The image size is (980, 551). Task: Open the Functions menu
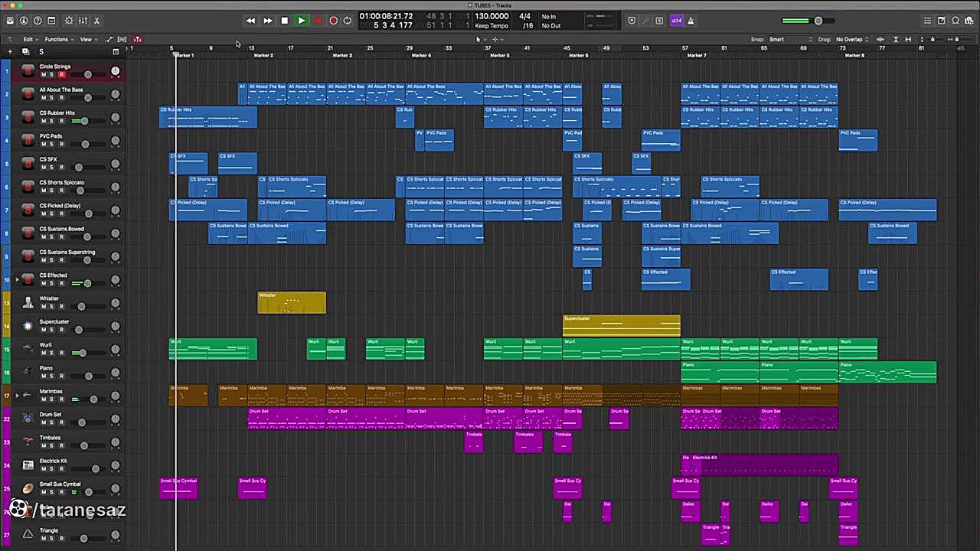coord(57,39)
